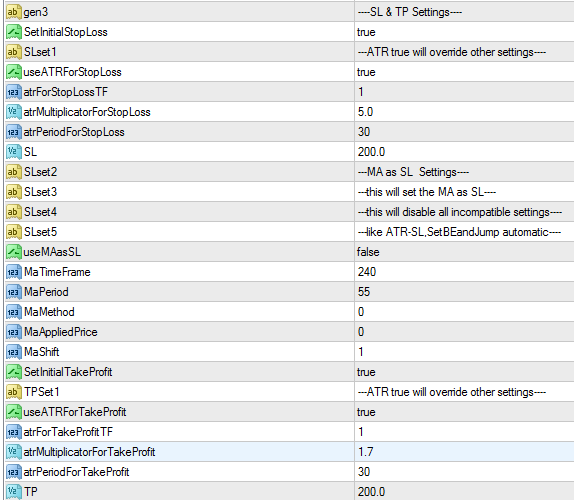Select the gen3 variable name

[36, 12]
